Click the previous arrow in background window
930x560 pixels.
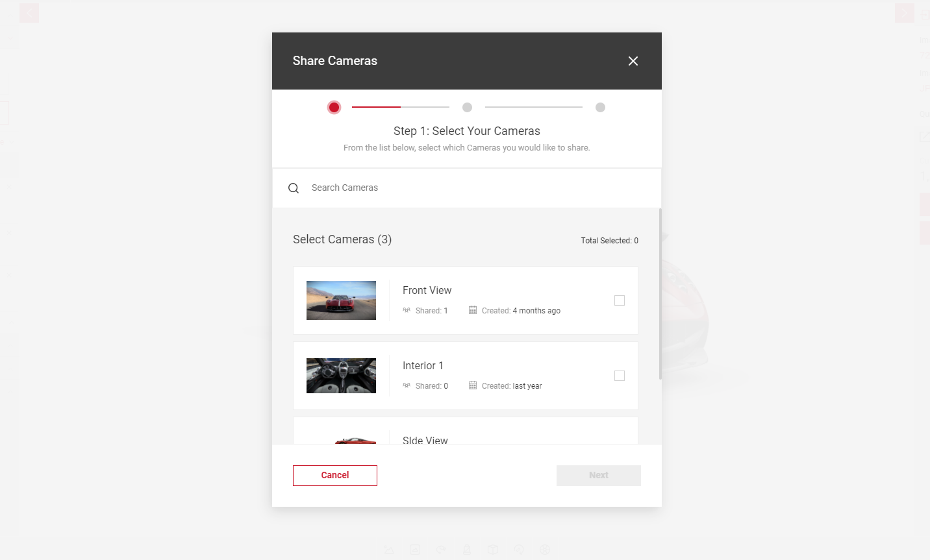29,13
